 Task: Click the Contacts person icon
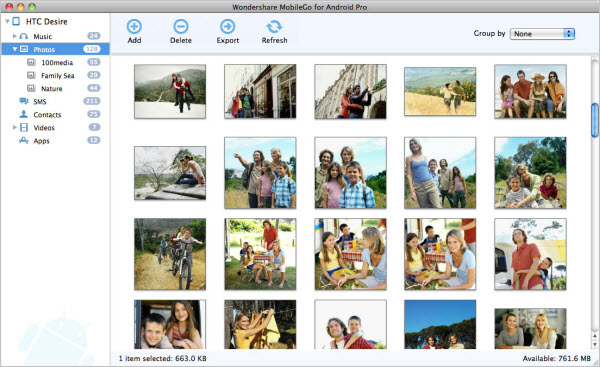(x=24, y=114)
